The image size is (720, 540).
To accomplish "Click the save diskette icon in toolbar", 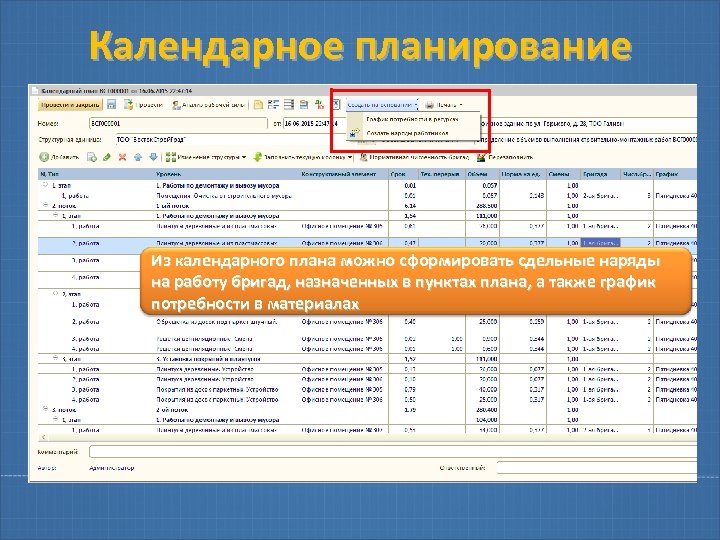I will (x=112, y=105).
